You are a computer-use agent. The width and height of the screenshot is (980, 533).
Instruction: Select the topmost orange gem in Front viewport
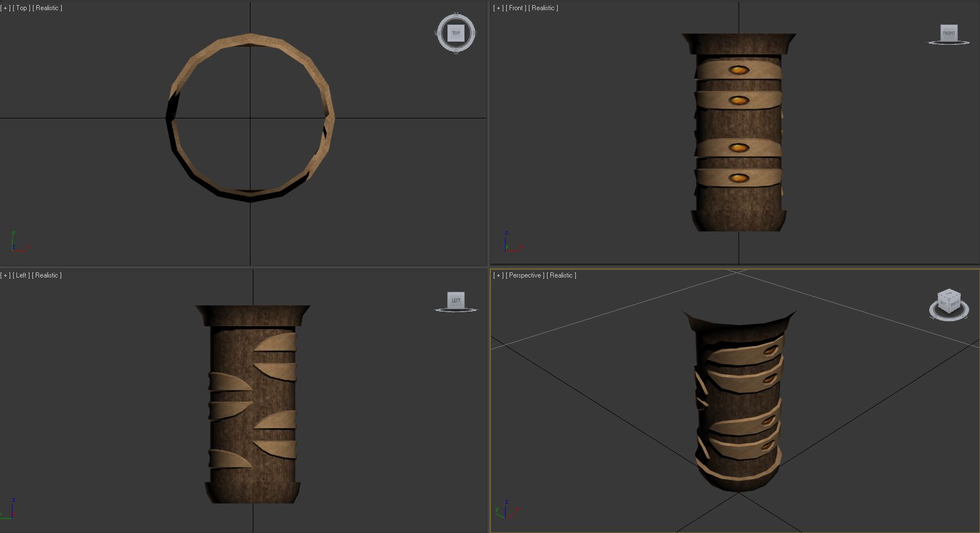click(x=738, y=70)
